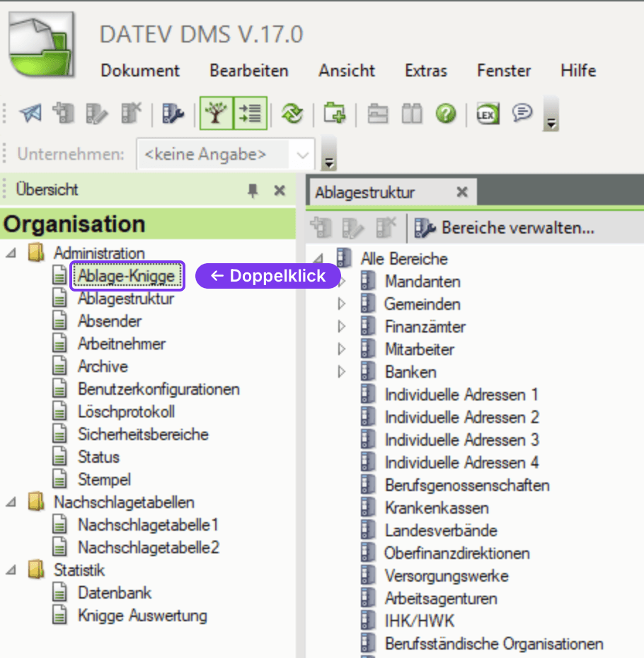
Task: Select Löschprotokoll entry
Action: click(127, 412)
